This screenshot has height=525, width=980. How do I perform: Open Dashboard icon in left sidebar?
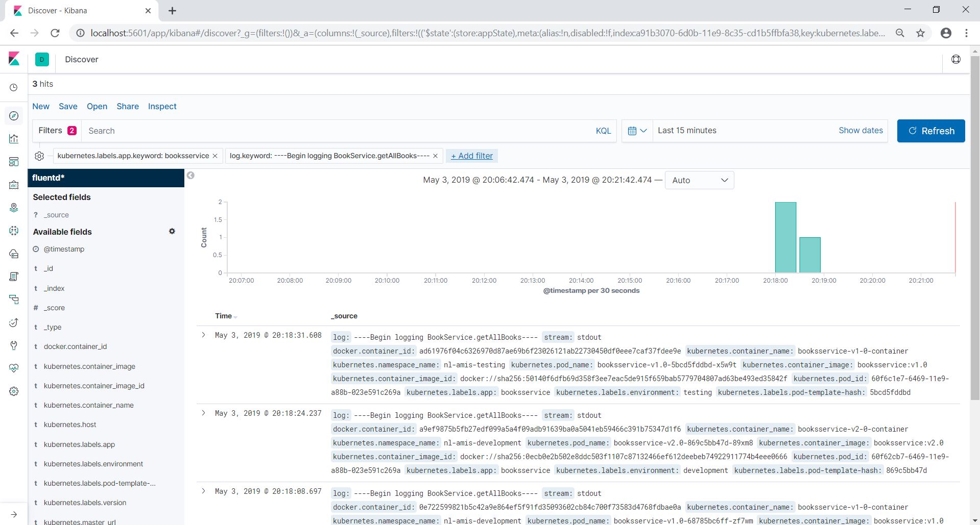[x=14, y=162]
